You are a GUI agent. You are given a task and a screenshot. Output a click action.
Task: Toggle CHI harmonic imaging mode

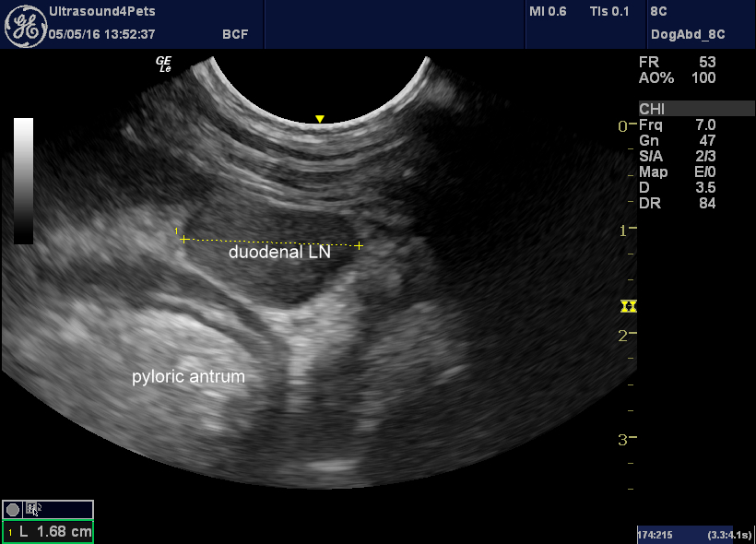pos(652,108)
